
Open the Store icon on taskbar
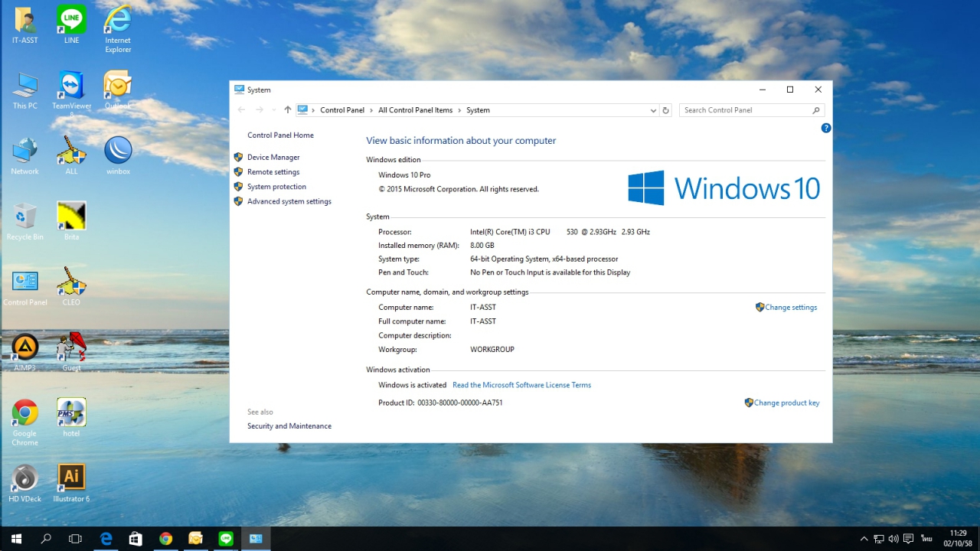coord(136,539)
